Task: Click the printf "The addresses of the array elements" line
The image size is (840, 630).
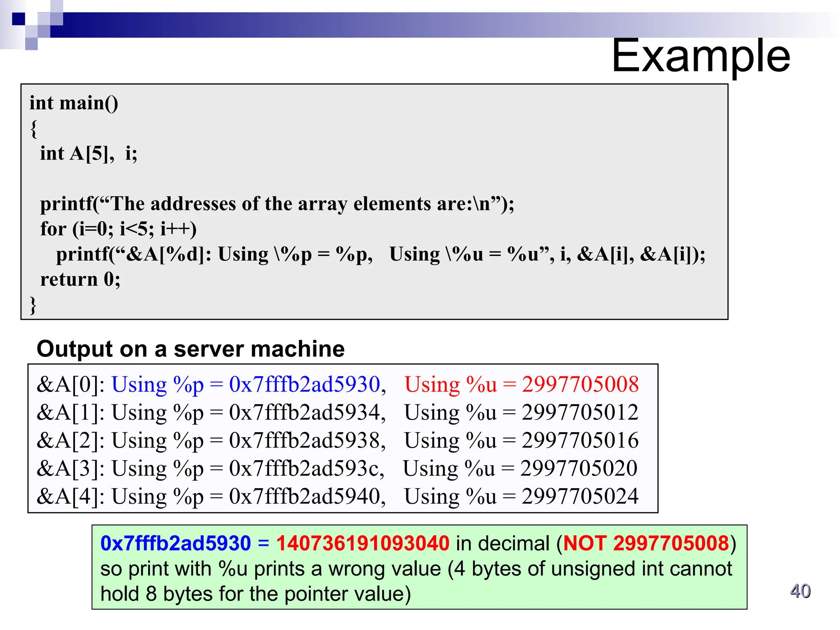Action: point(277,204)
